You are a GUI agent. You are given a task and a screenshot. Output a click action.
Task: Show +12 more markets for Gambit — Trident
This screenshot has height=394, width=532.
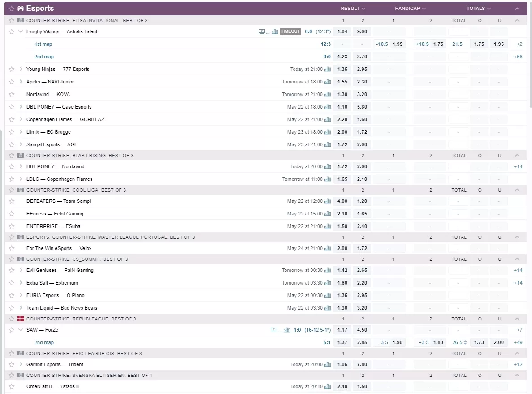[518, 364]
